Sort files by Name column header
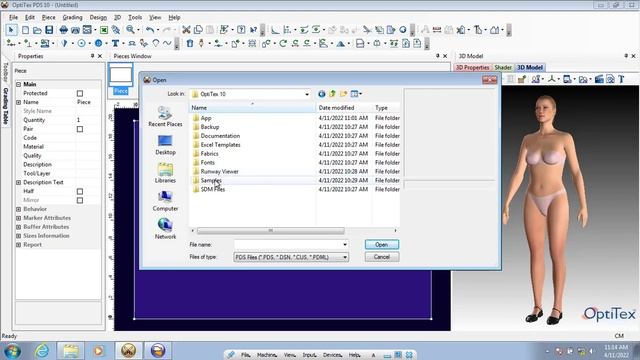 252,108
